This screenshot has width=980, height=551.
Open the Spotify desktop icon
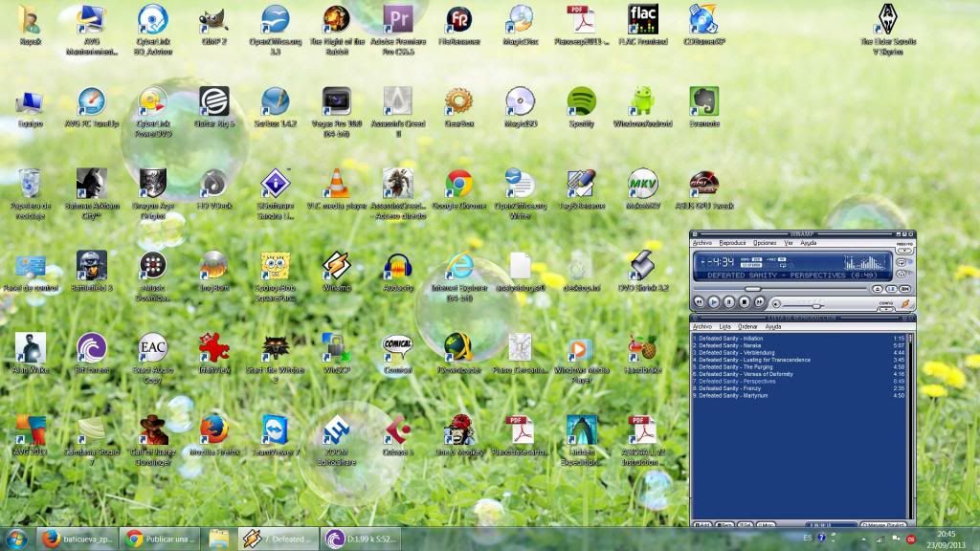(x=581, y=107)
